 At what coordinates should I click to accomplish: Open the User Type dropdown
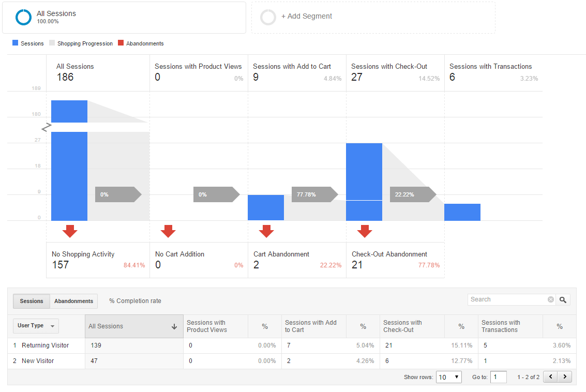(36, 326)
